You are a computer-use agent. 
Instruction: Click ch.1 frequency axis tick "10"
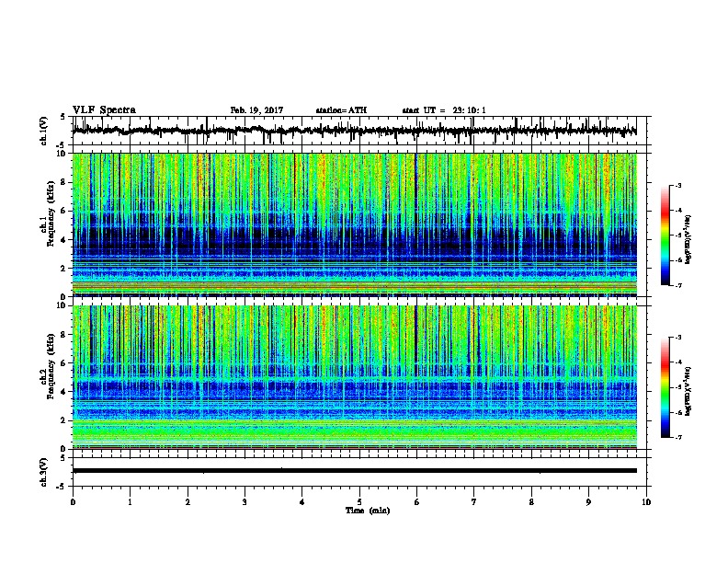click(x=63, y=154)
